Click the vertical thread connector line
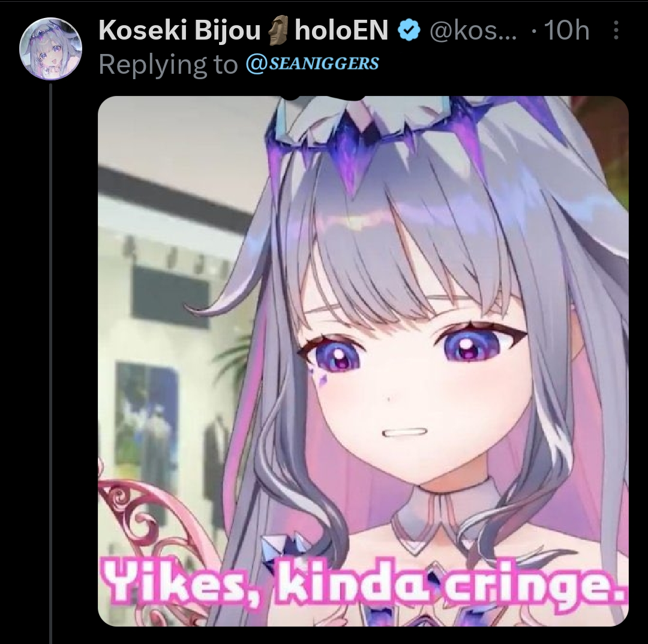 (51, 363)
